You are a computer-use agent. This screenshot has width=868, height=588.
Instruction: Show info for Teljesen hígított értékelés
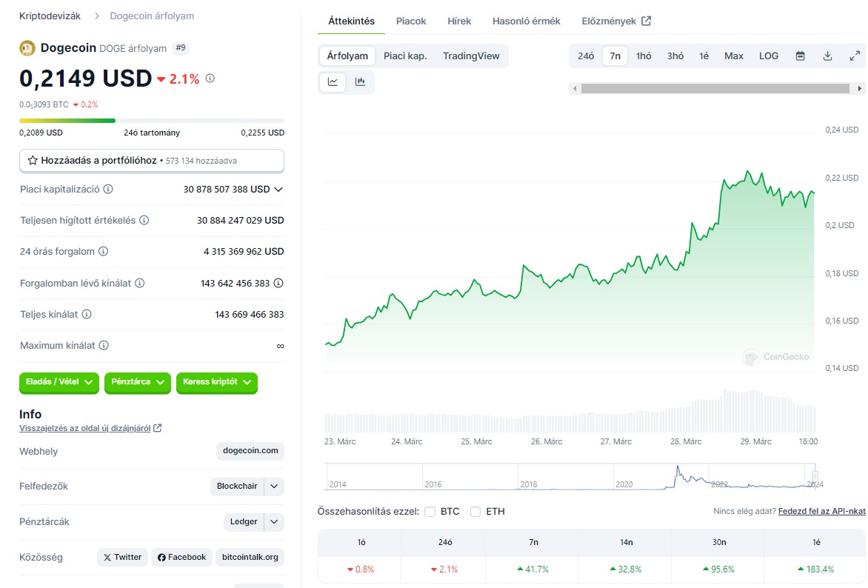coord(144,221)
